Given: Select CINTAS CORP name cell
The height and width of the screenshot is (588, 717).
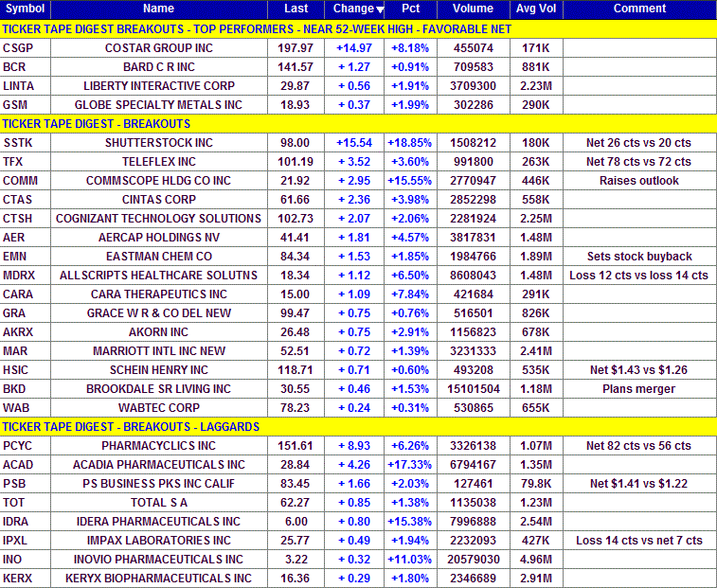Looking at the screenshot, I should pyautogui.click(x=159, y=200).
